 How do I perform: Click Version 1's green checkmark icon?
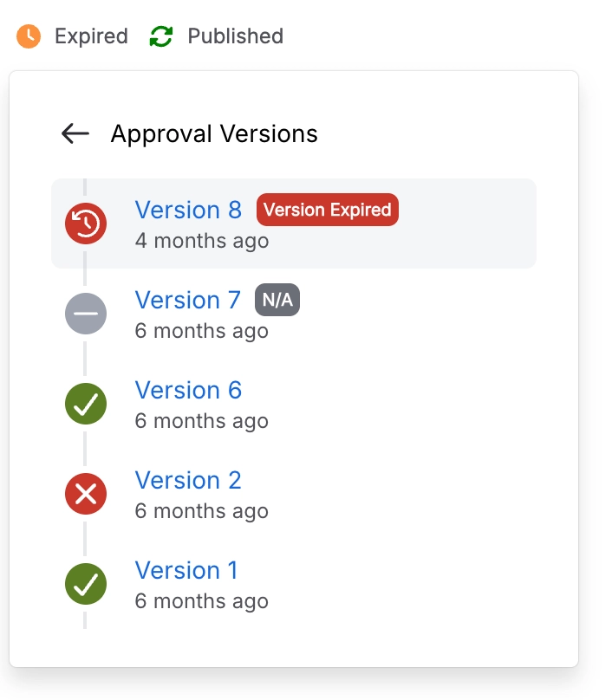coord(86,584)
